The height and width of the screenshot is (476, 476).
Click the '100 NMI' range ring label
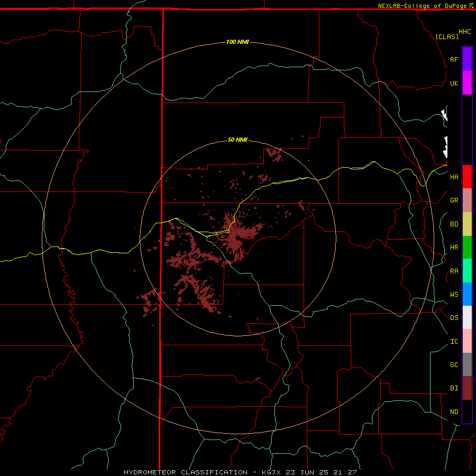point(237,42)
